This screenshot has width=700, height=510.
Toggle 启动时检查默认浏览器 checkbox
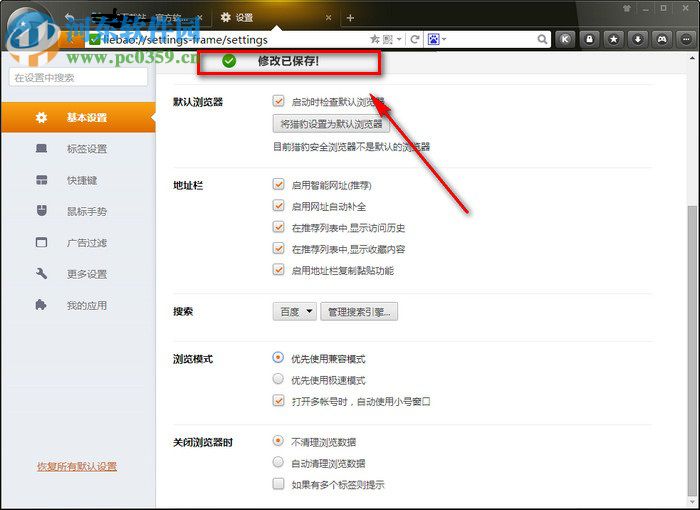tap(279, 101)
